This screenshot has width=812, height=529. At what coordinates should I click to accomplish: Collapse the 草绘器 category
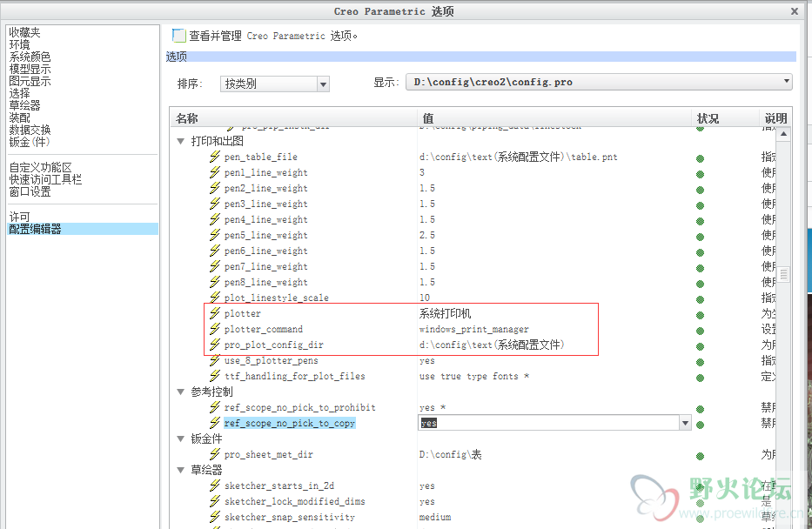tap(181, 470)
